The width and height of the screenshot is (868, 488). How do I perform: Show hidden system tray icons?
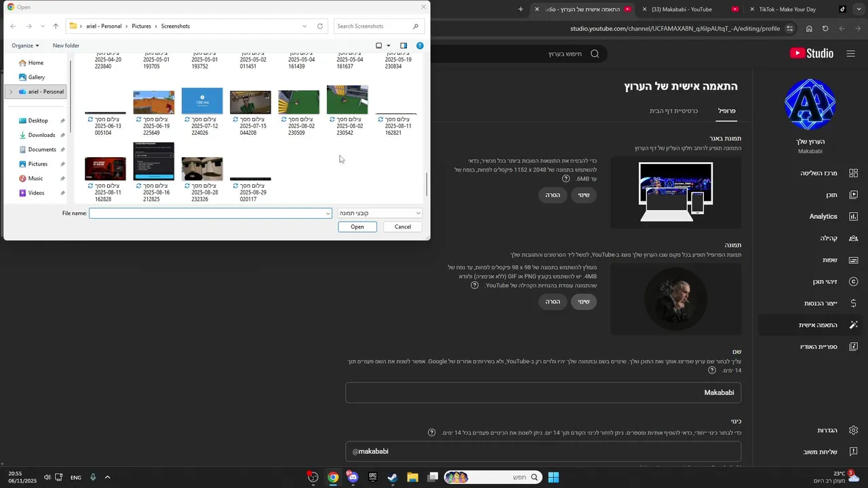[x=107, y=477]
